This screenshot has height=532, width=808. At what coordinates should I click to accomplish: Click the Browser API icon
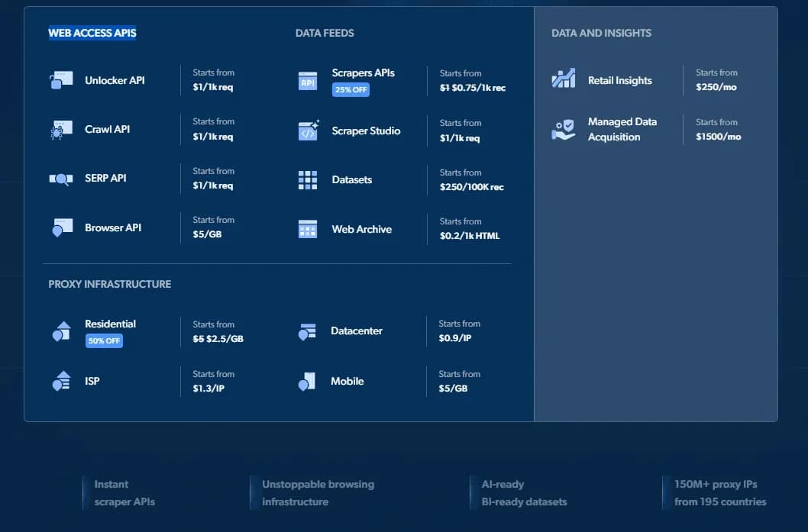point(62,227)
